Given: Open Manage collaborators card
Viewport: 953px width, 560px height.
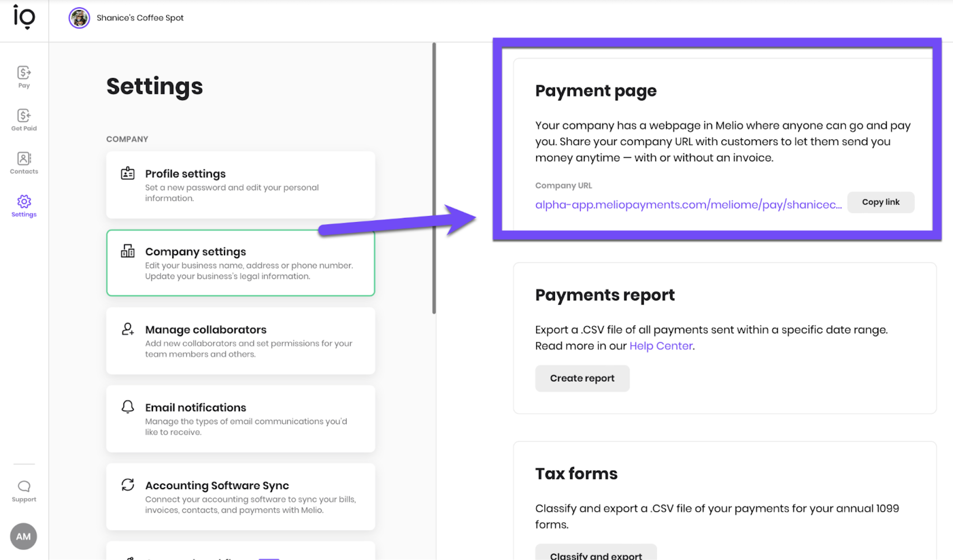Looking at the screenshot, I should tap(241, 341).
